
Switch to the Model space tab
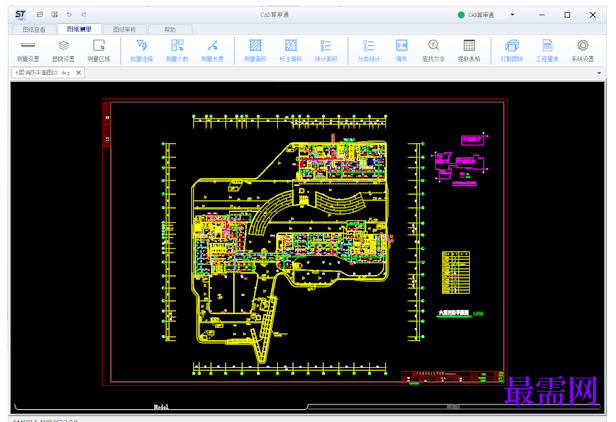point(161,407)
